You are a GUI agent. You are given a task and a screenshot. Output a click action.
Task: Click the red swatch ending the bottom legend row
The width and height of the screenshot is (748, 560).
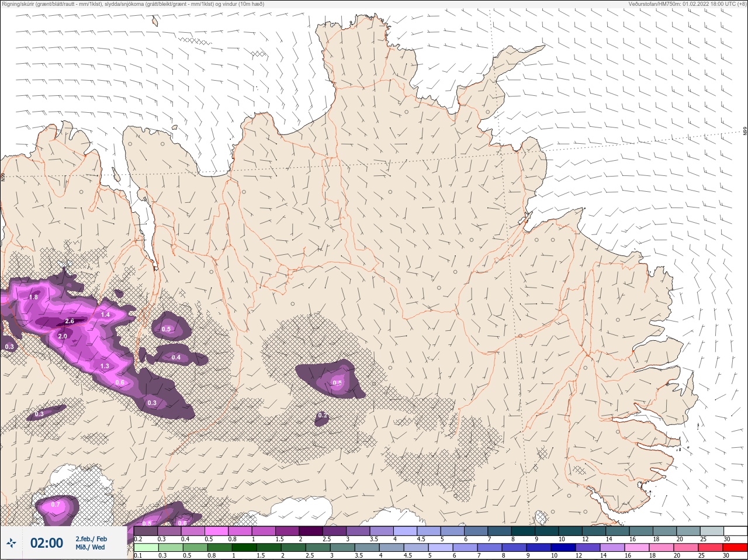click(x=735, y=548)
